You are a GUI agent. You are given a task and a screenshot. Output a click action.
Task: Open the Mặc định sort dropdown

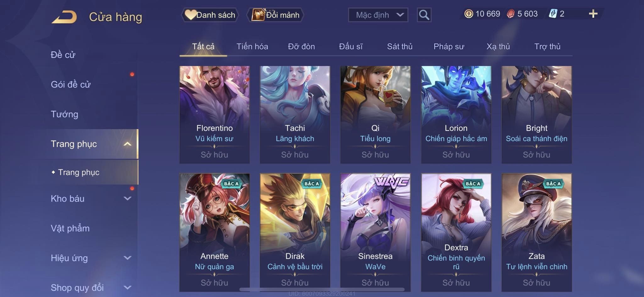click(378, 15)
